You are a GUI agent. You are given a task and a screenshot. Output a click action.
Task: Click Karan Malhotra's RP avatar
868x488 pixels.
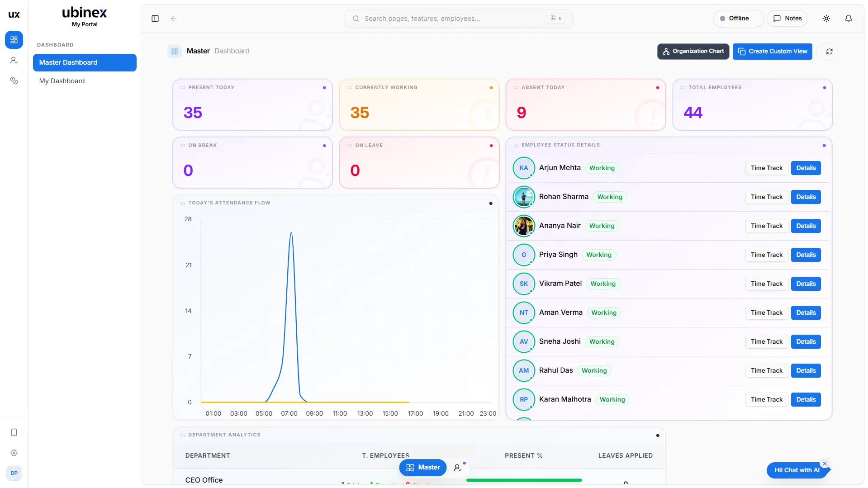pos(524,400)
